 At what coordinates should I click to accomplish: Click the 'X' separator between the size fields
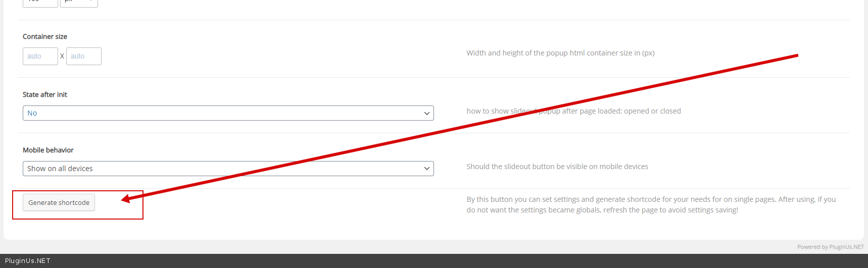tap(62, 56)
